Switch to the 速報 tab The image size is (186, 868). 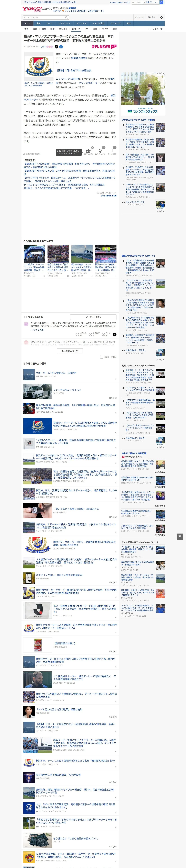38,24
